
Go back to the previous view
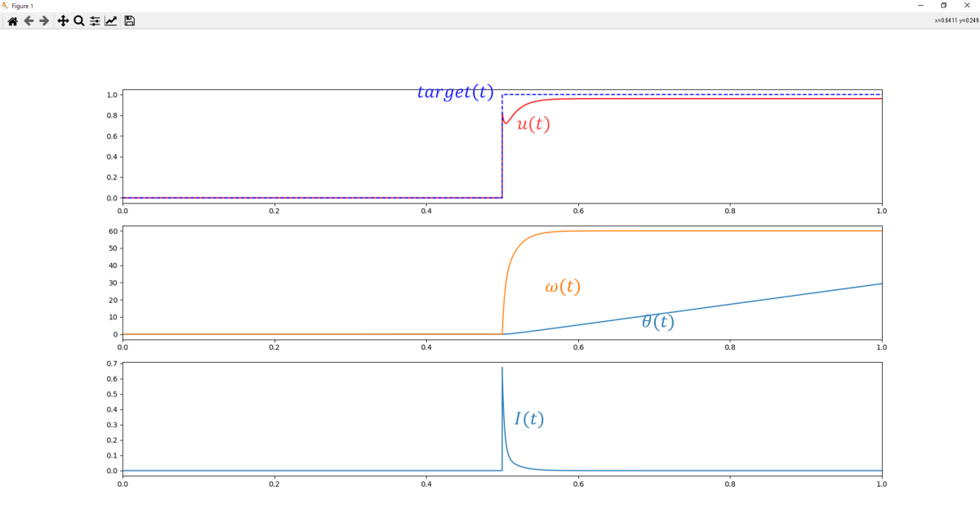point(29,20)
